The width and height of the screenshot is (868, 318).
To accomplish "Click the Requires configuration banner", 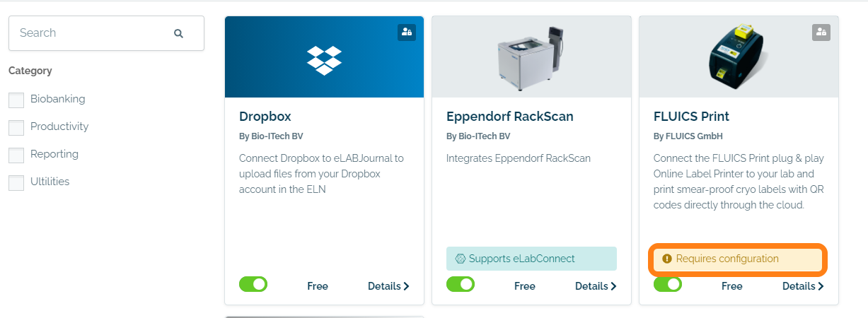I will coord(739,259).
